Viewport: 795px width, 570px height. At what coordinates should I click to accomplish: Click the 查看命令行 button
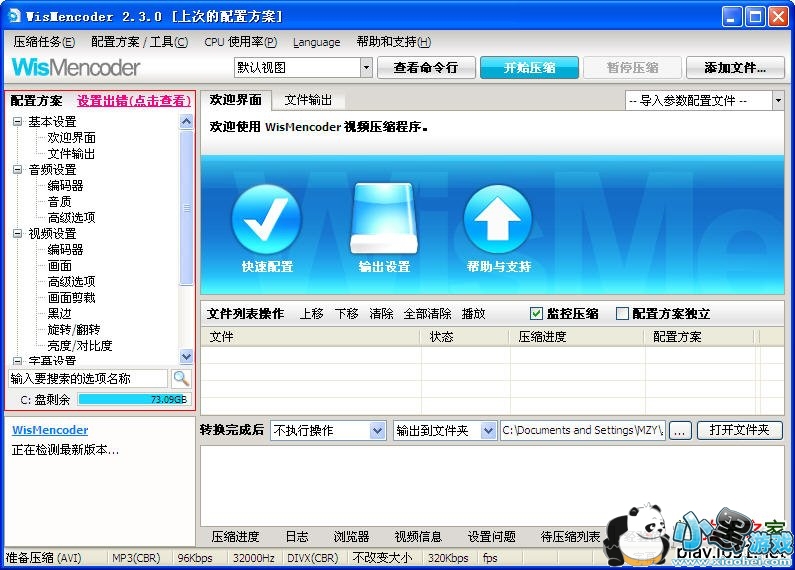coord(426,67)
